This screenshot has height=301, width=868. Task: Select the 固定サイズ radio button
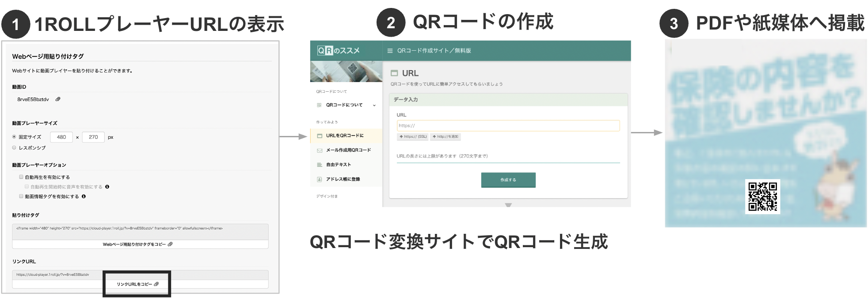pos(14,137)
